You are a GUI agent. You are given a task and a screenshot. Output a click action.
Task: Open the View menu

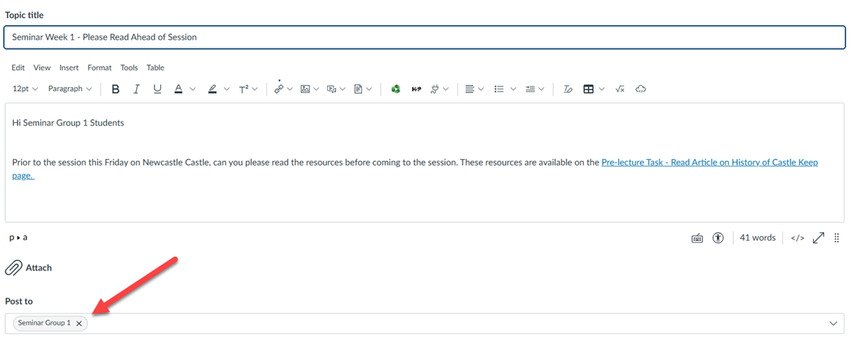point(42,67)
